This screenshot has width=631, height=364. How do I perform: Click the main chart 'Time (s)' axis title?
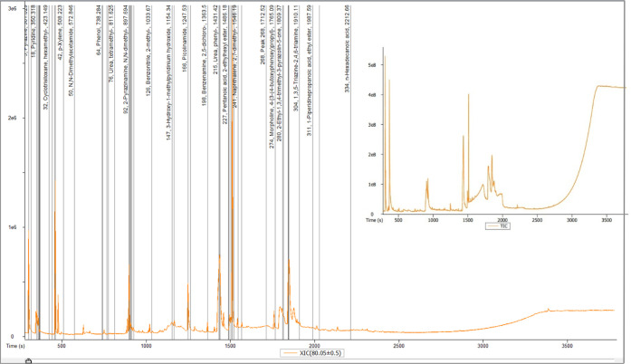[x=15, y=346]
